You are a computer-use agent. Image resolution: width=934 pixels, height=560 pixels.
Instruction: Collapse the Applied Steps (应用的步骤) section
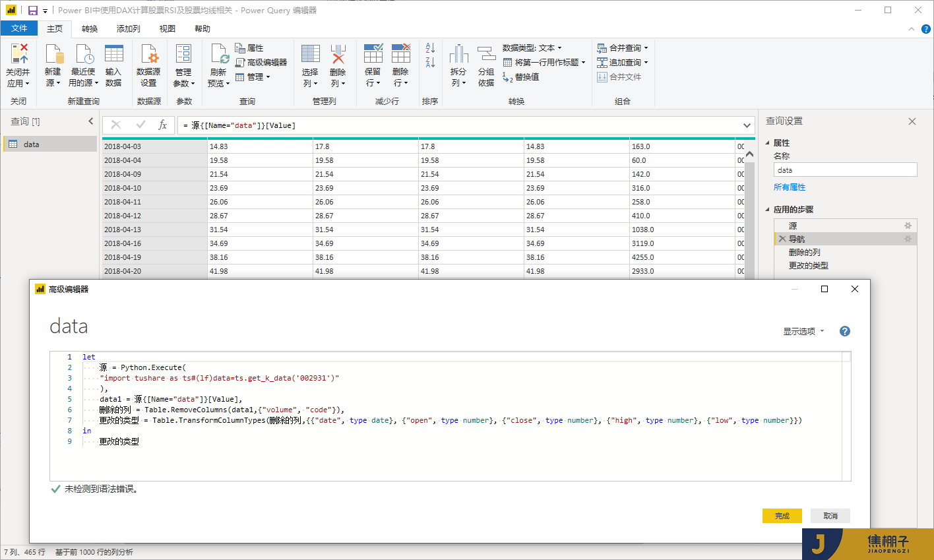tap(768, 210)
